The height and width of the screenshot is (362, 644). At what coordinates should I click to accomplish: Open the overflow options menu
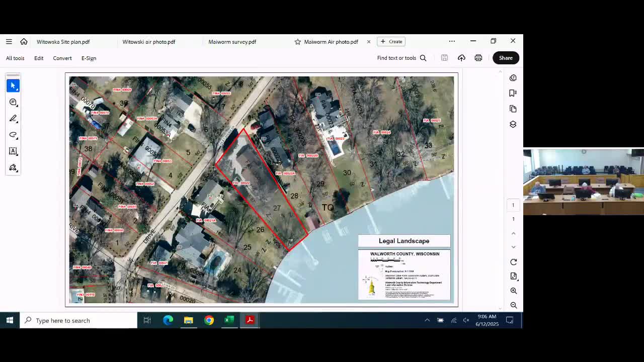point(452,41)
